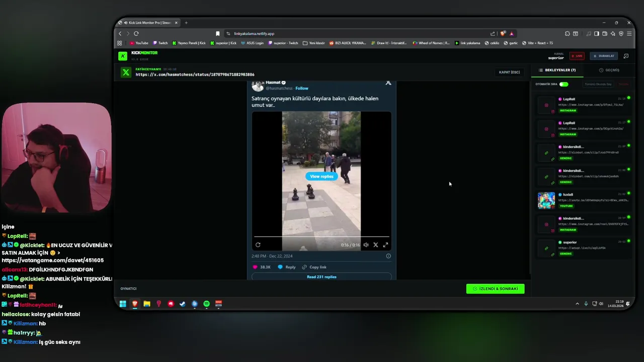Open ASUS Login bookmark
644x362 pixels.
(252, 43)
